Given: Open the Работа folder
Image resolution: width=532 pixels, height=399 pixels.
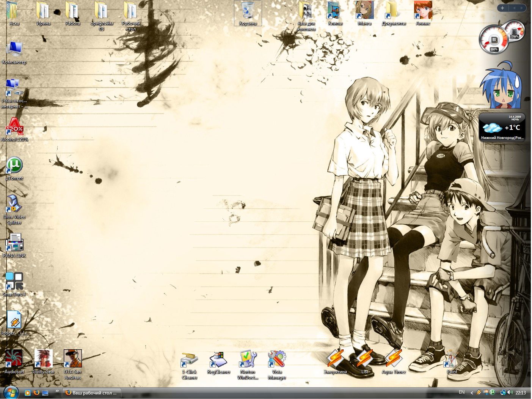Looking at the screenshot, I should (x=72, y=13).
